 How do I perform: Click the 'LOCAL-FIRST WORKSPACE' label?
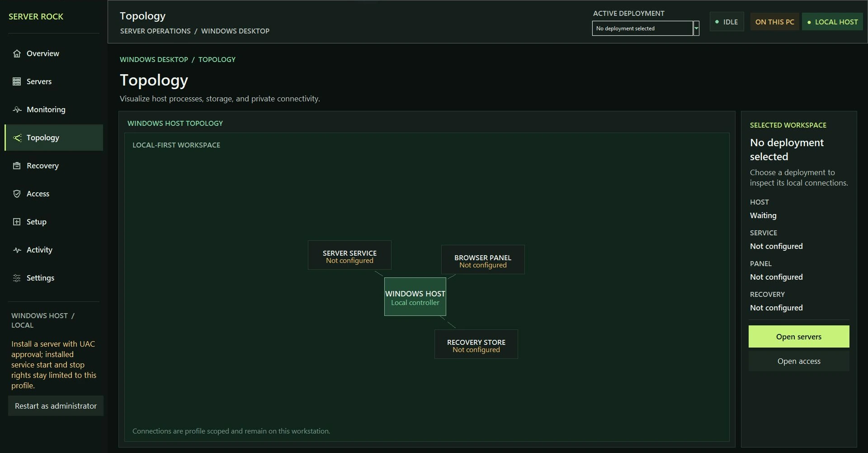click(x=176, y=145)
